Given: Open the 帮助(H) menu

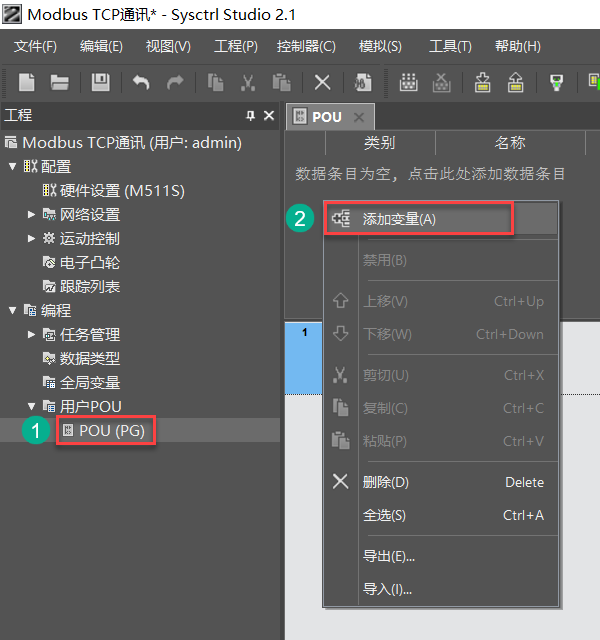Looking at the screenshot, I should coord(518,47).
